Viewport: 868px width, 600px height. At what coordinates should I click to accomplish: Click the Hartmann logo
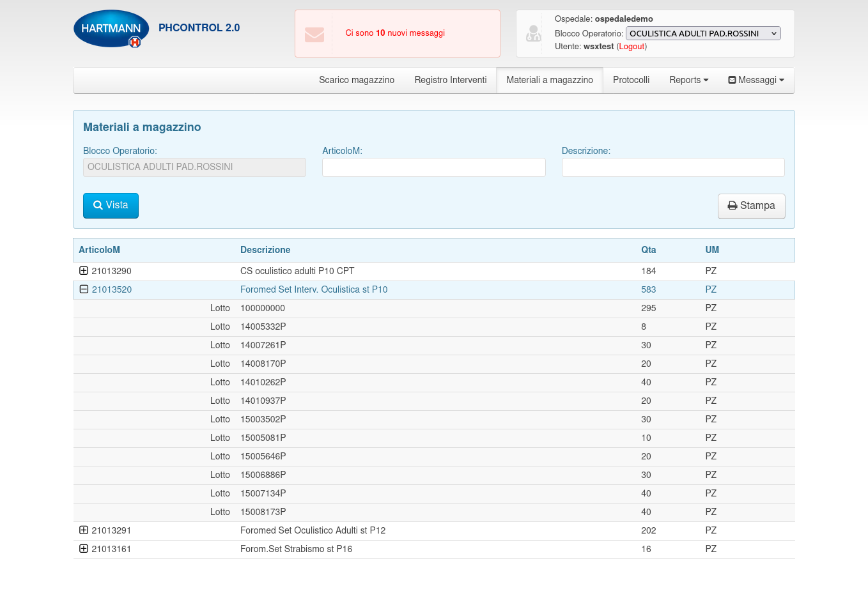(x=111, y=29)
